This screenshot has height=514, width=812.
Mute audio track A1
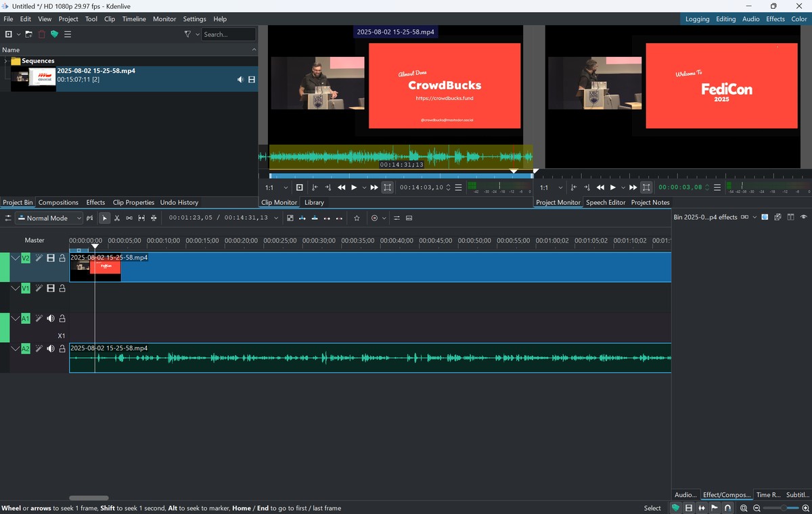(x=51, y=319)
